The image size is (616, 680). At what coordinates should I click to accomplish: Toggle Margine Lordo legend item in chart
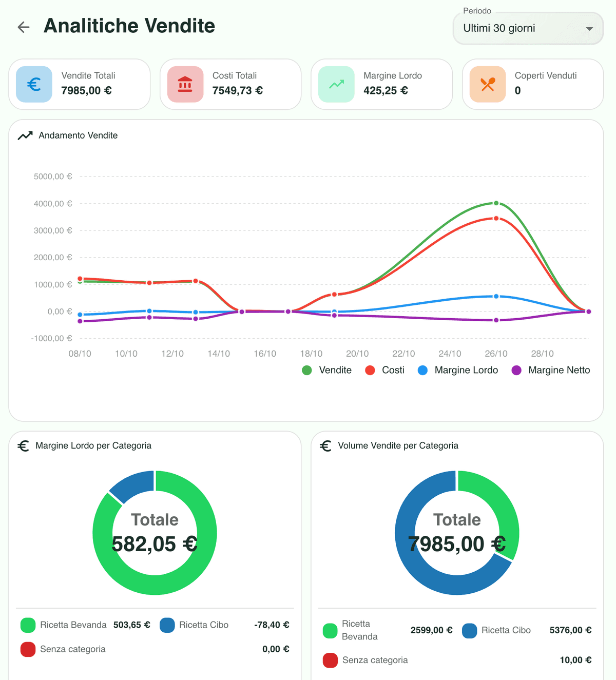(x=458, y=370)
